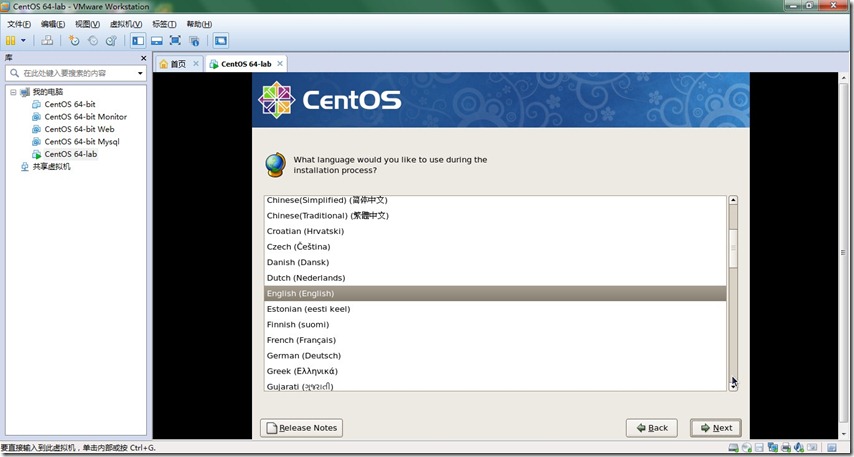Select Danish (Dansk) language
Image resolution: width=854 pixels, height=457 pixels.
pyautogui.click(x=495, y=262)
